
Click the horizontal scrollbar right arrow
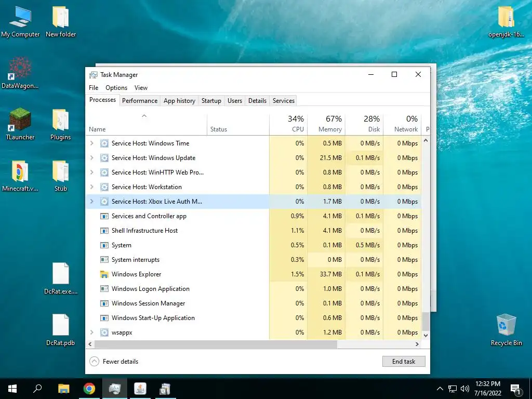[x=417, y=344]
